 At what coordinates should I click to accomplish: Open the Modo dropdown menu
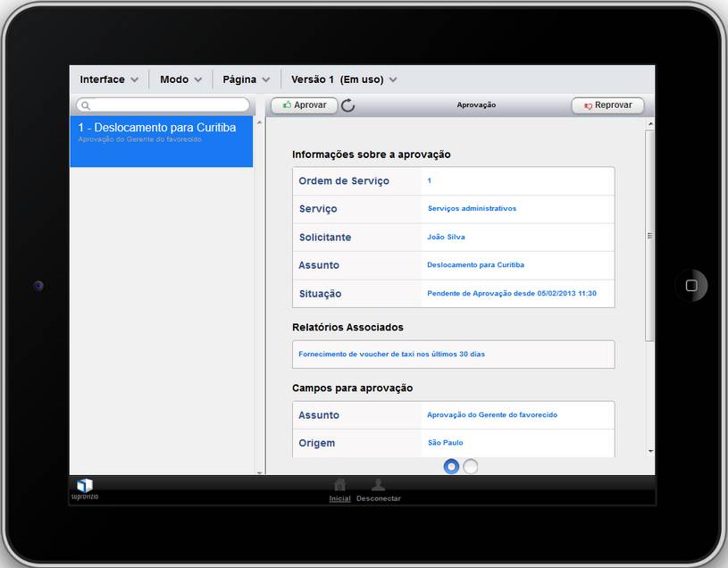[181, 79]
